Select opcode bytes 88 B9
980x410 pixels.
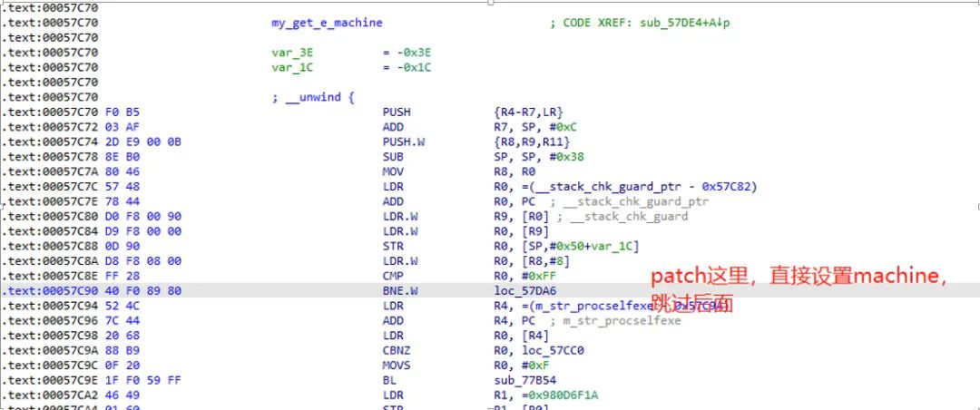tap(122, 351)
